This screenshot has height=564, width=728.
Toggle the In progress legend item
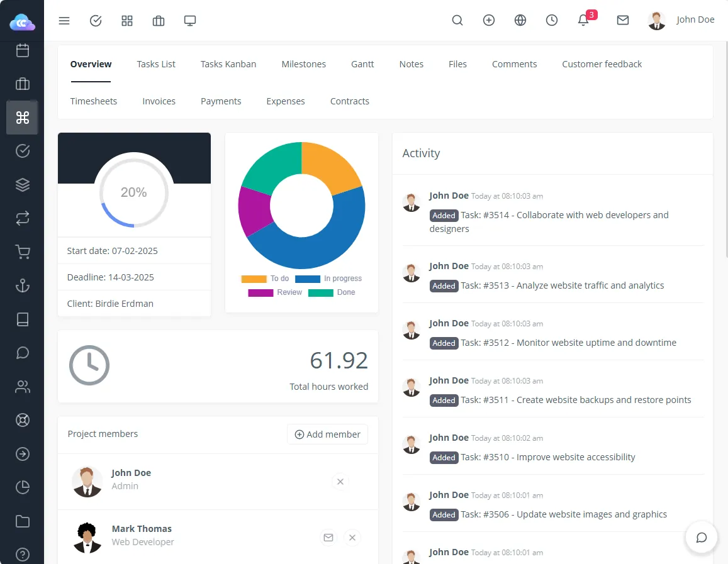[328, 279]
